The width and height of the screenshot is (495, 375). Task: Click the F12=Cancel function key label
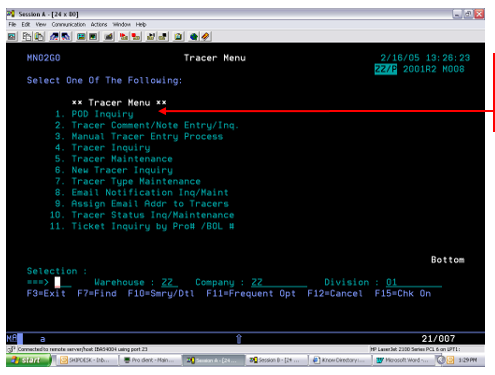click(335, 294)
